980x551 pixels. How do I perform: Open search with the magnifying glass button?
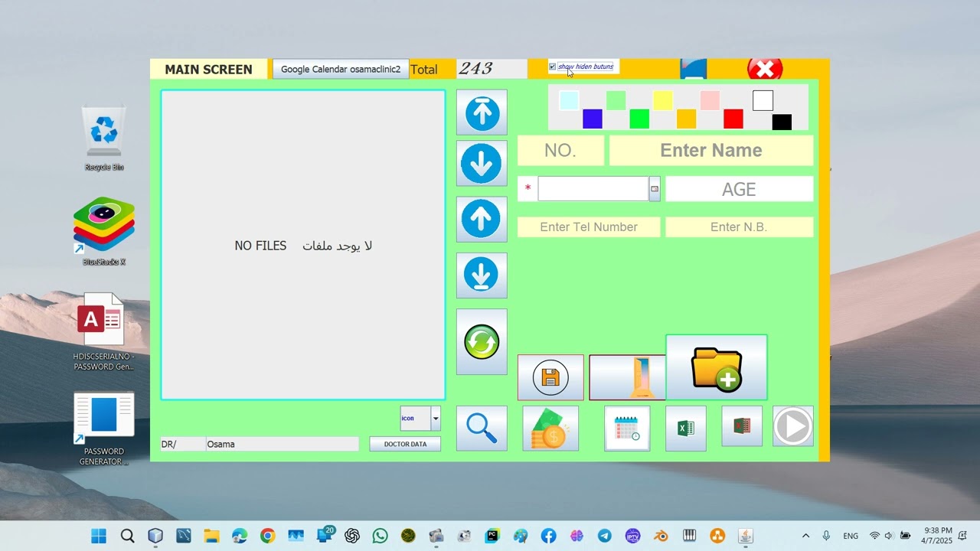482,429
